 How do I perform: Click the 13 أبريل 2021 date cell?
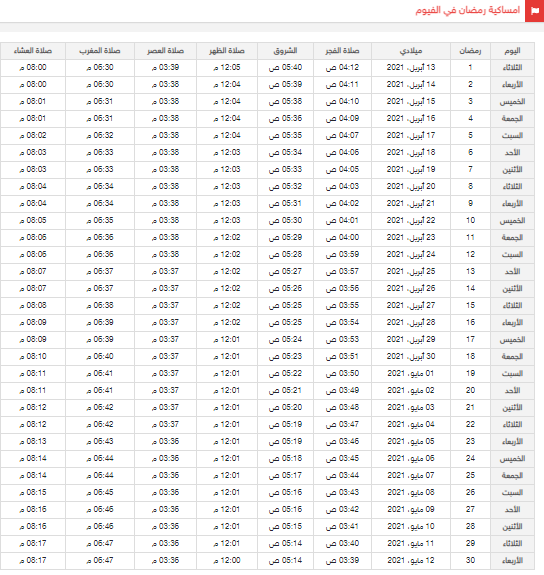click(x=411, y=67)
